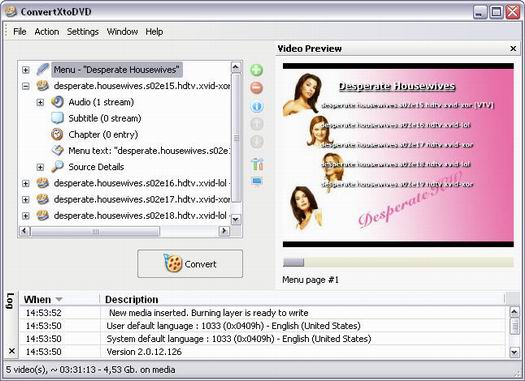Click the small blue monitor preview icon
This screenshot has width=525, height=381.
coord(257,181)
